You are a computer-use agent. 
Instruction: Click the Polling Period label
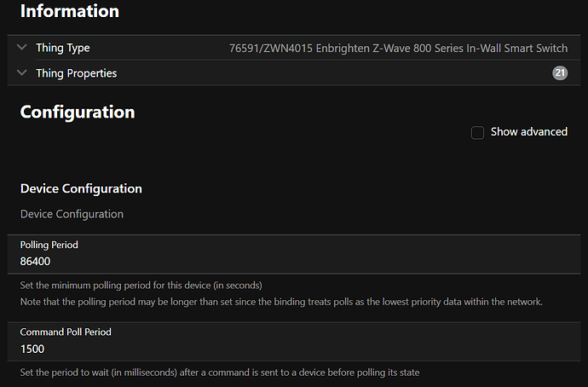tap(49, 245)
